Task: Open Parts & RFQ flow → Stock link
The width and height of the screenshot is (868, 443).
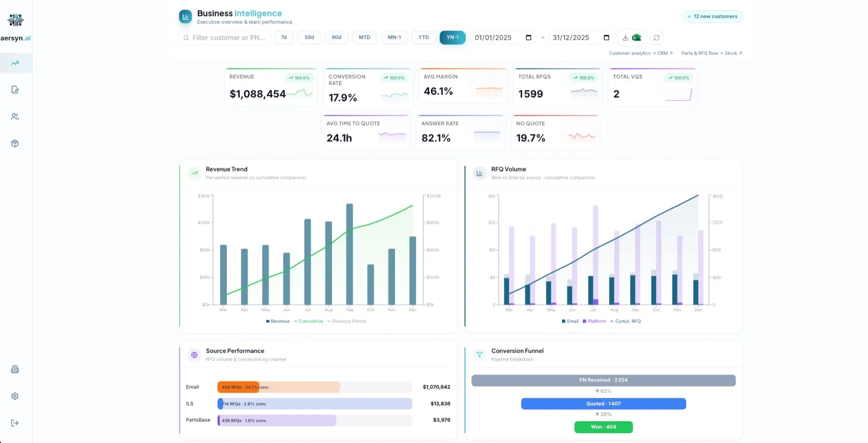Action: click(x=712, y=53)
